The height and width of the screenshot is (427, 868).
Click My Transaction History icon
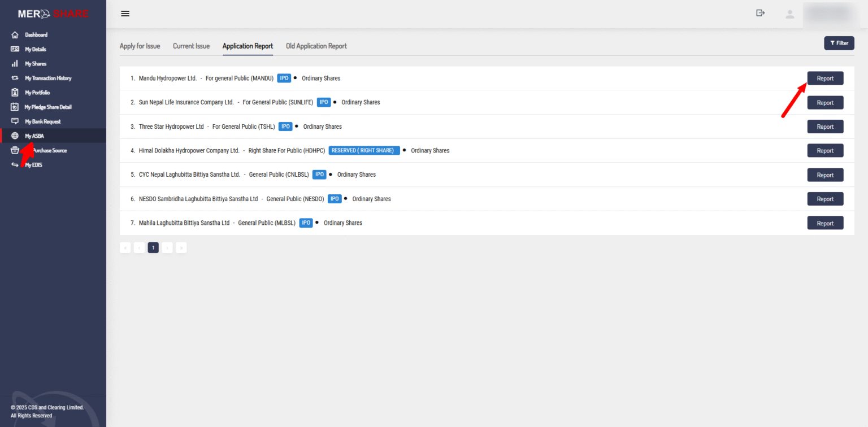pyautogui.click(x=15, y=78)
